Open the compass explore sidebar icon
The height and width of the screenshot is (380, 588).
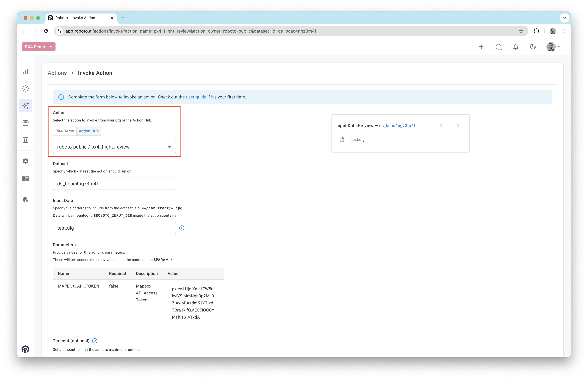(26, 89)
